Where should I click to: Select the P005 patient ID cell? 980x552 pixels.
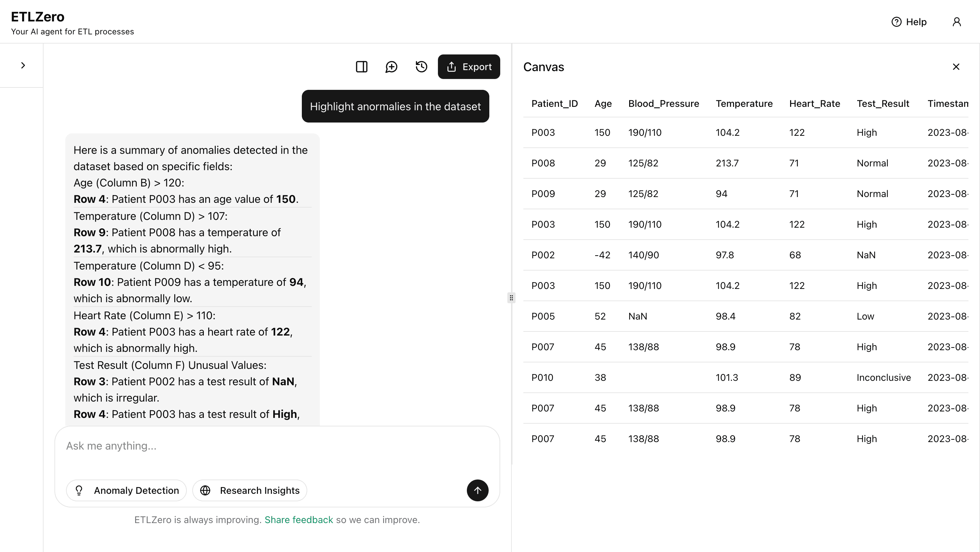(x=543, y=316)
